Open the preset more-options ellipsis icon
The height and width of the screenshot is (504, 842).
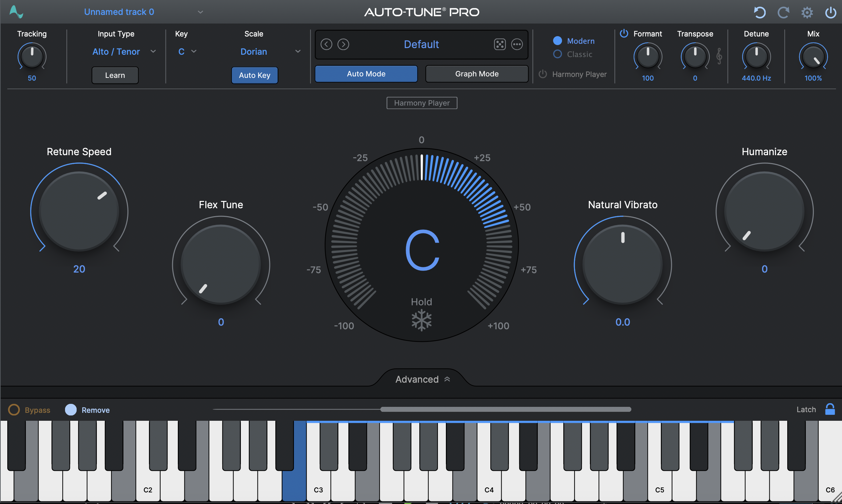click(x=517, y=44)
